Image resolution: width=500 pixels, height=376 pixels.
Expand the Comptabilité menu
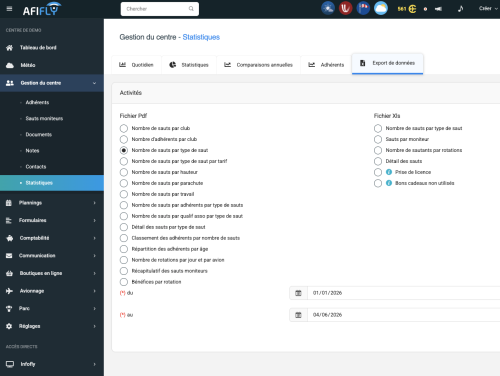52,238
